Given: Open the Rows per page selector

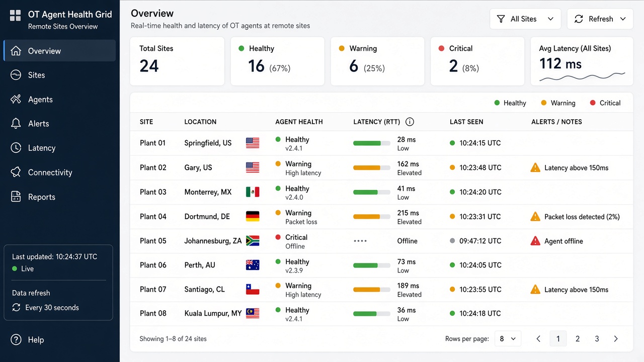Looking at the screenshot, I should (x=508, y=339).
